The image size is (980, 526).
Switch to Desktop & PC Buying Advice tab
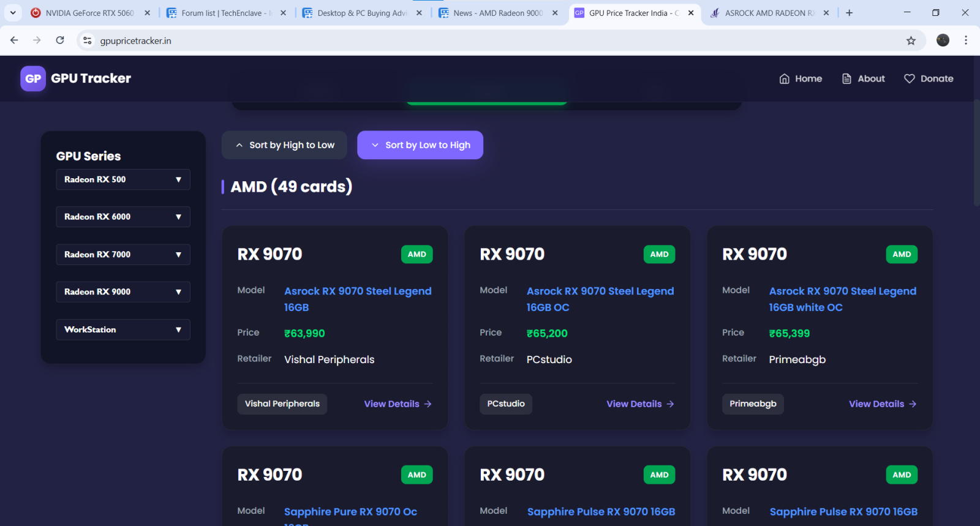[x=361, y=13]
